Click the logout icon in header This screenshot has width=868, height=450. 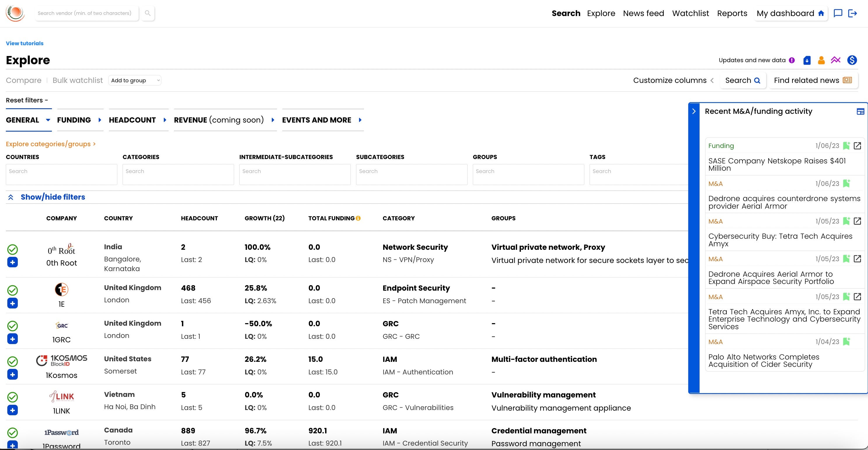tap(853, 13)
